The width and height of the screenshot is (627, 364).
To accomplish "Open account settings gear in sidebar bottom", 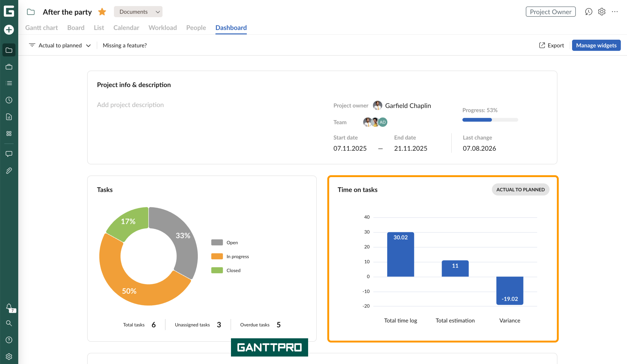I will coord(9,357).
